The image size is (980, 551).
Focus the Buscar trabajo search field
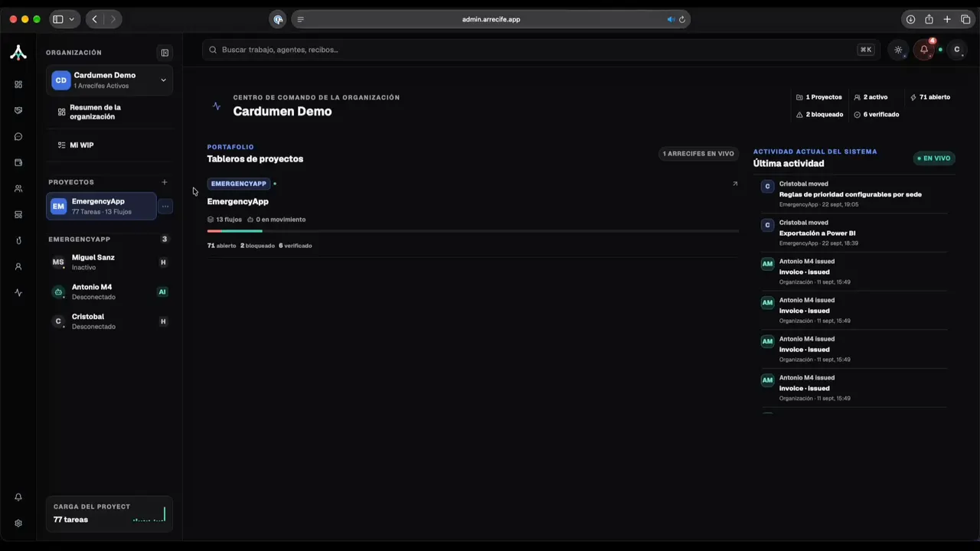coord(541,50)
